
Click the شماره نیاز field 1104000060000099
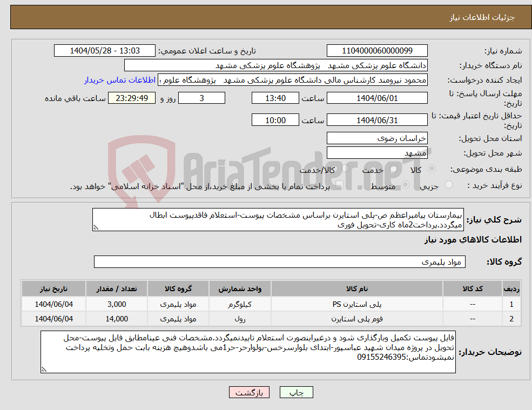376,50
